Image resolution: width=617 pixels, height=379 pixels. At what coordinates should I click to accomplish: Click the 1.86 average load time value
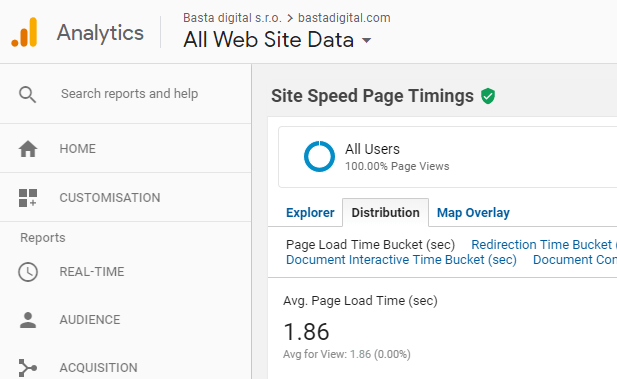[x=306, y=332]
